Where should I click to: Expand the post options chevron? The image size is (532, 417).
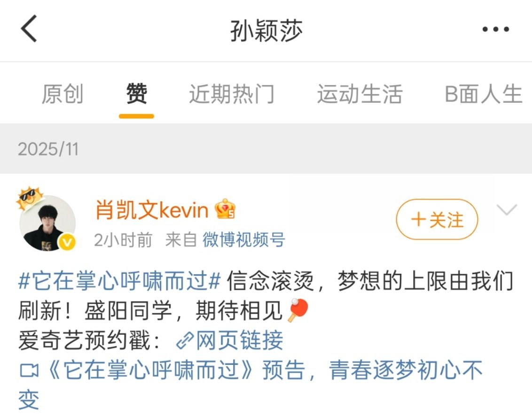(507, 209)
